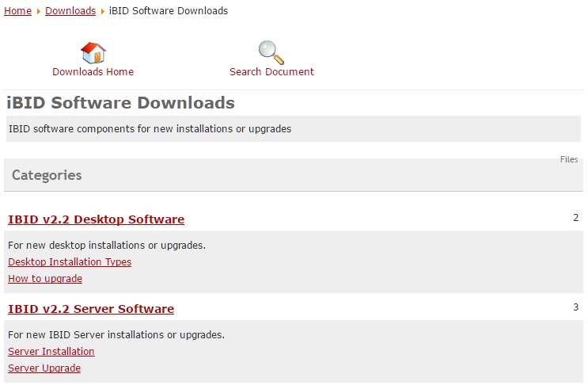Navigate to Downloads in the breadcrumb

70,11
